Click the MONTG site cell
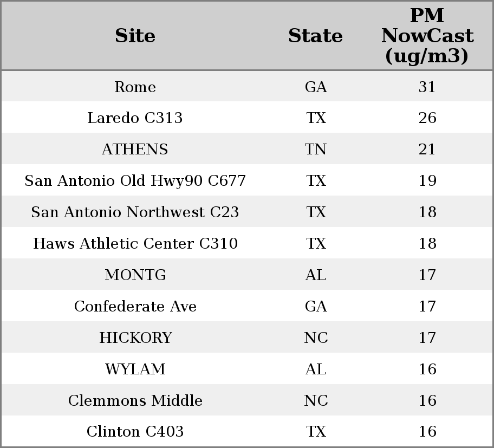This screenshot has height=448, width=494. tap(135, 275)
